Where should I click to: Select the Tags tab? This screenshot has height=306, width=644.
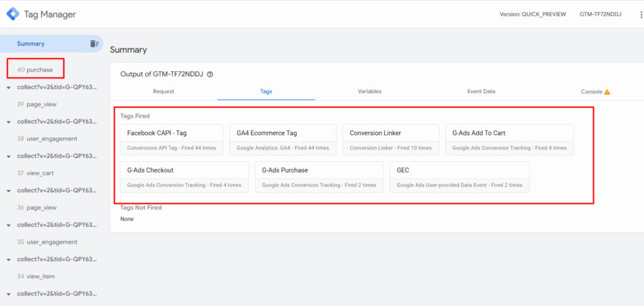[266, 91]
